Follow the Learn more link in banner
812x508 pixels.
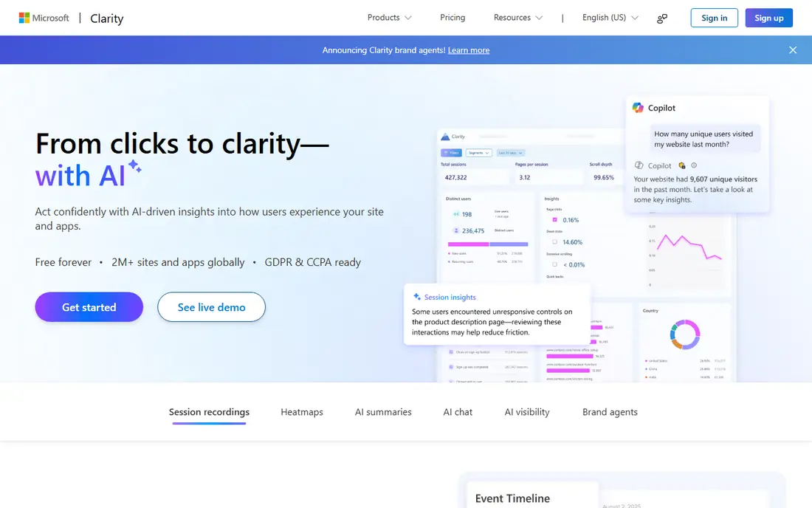[469, 50]
